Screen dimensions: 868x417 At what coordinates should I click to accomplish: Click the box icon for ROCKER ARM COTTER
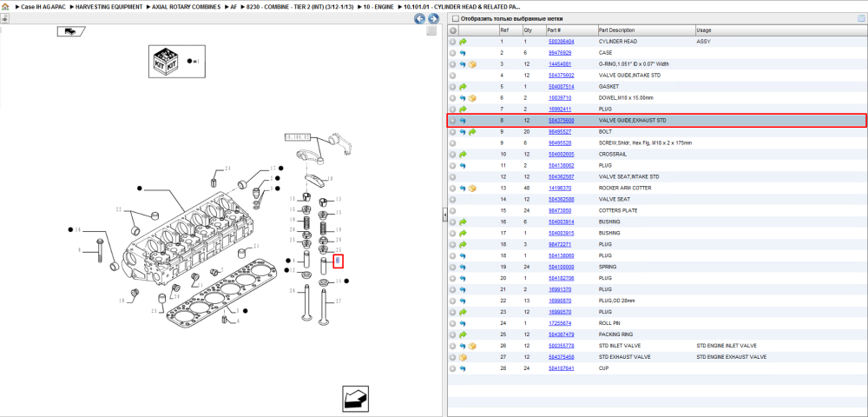472,189
